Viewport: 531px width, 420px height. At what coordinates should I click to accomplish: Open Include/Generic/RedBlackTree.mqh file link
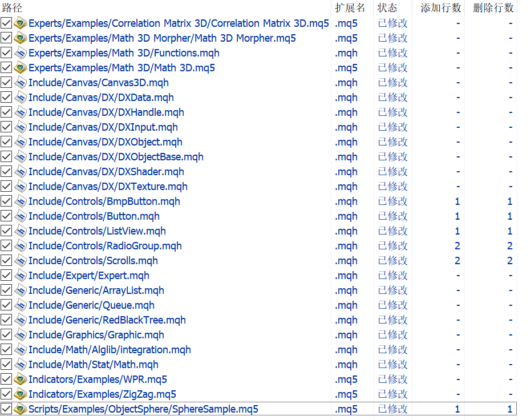[107, 320]
